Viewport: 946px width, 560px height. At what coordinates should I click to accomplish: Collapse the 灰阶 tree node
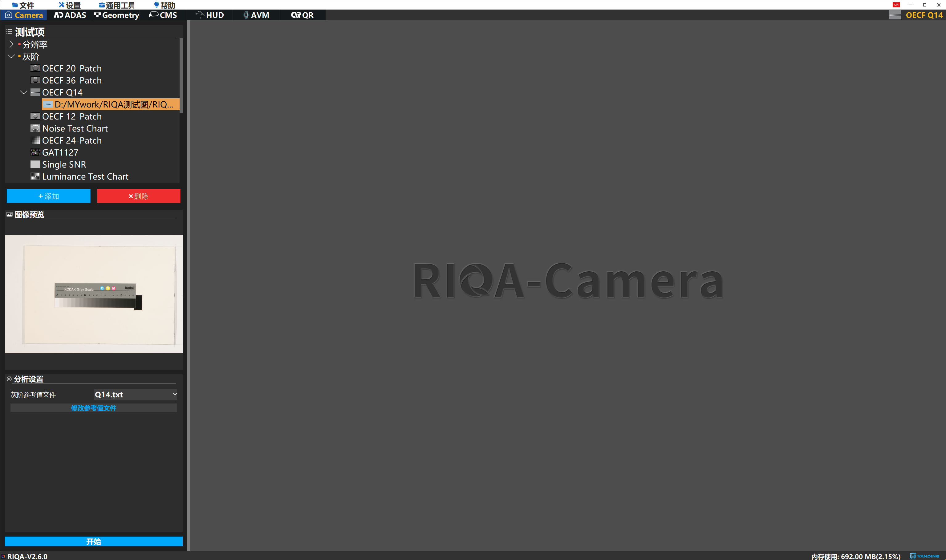point(11,57)
